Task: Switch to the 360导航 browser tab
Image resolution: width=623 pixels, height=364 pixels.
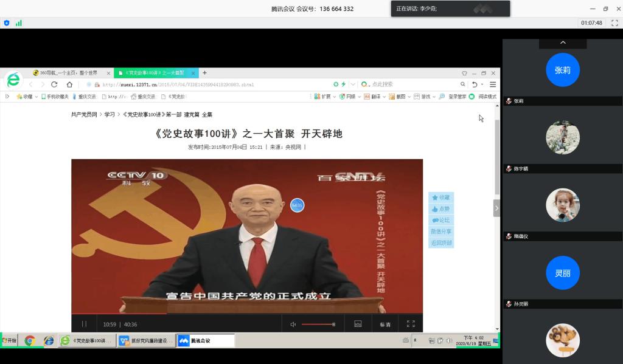Action: (68, 73)
